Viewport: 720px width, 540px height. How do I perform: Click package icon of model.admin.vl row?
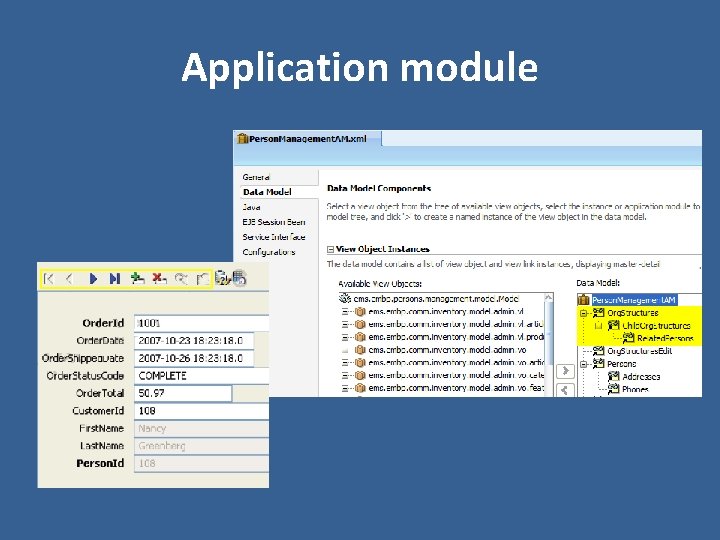point(360,311)
